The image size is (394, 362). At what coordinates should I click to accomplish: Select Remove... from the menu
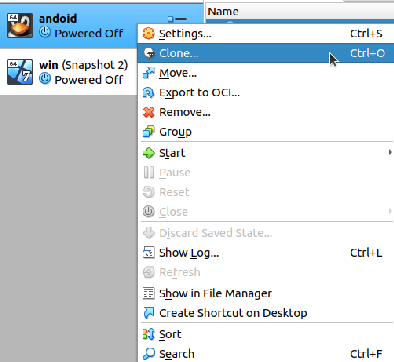click(266, 112)
